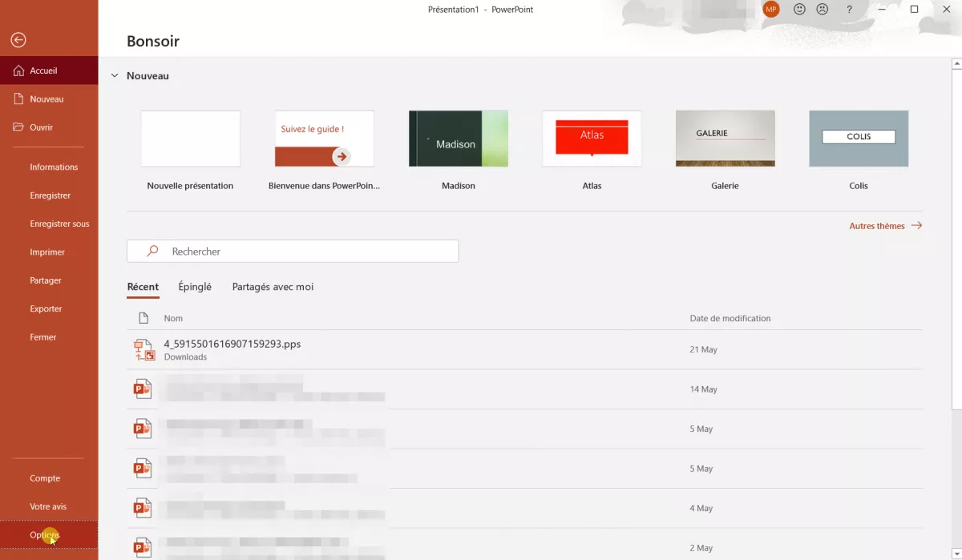Select the Madison theme thumbnail
962x560 pixels.
[x=458, y=139]
